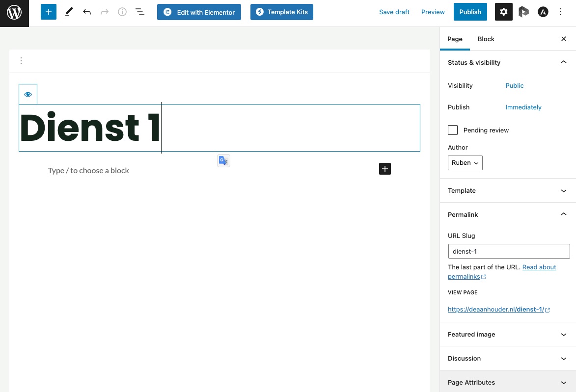Image resolution: width=576 pixels, height=392 pixels.
Task: Open the deaanhouder.nl/dienst-1 page link
Action: click(x=495, y=309)
